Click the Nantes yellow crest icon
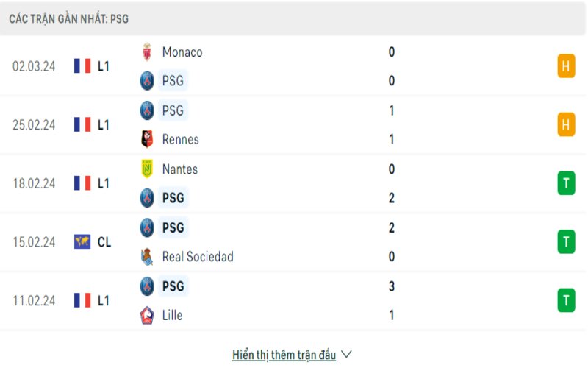The image size is (588, 368). click(x=147, y=169)
